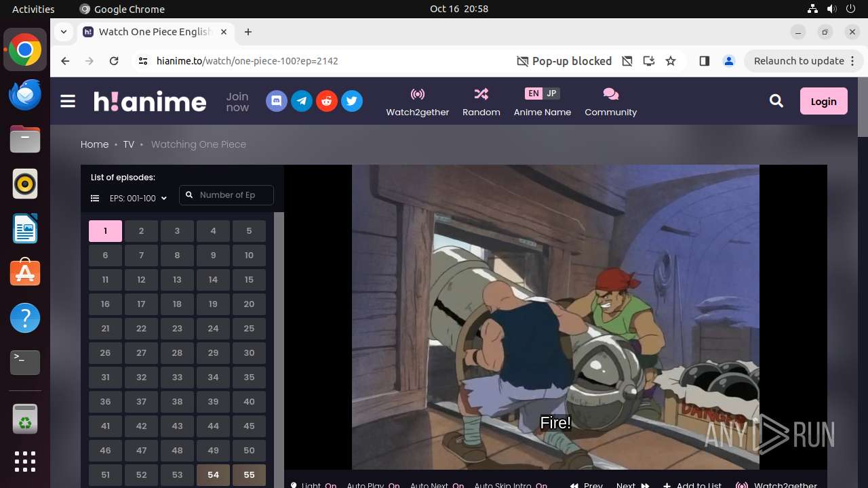Open a new tab

(248, 32)
